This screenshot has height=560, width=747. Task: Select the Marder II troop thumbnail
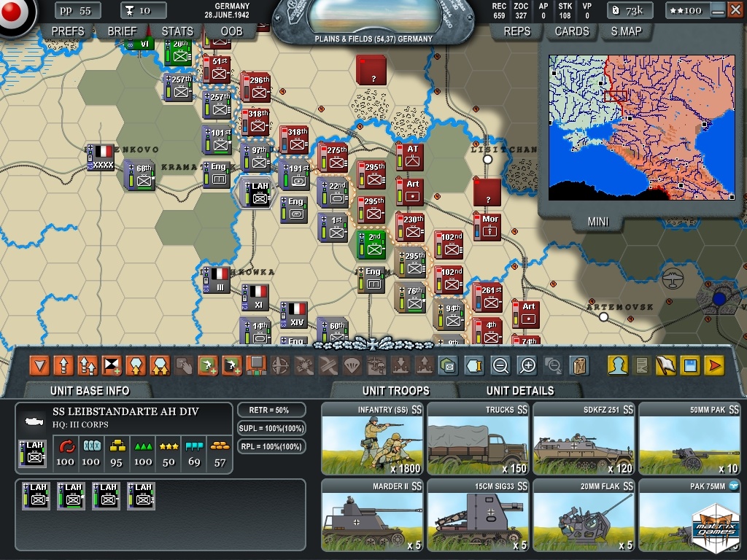[373, 515]
